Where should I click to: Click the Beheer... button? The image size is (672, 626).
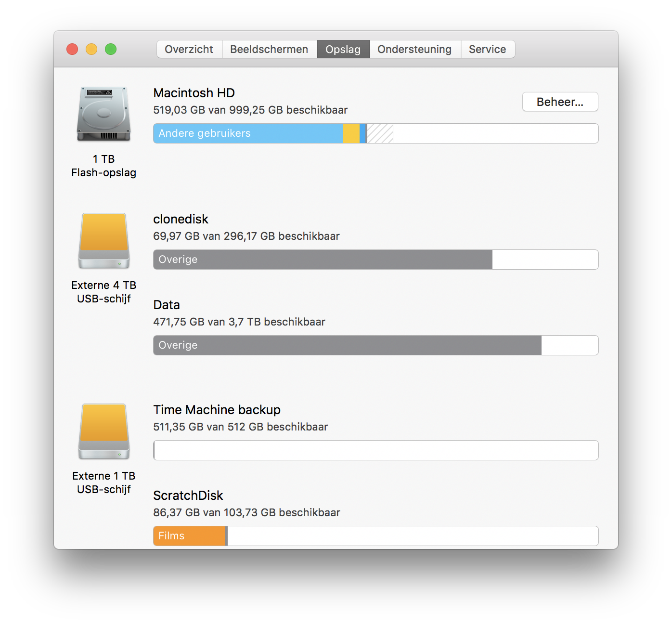560,102
